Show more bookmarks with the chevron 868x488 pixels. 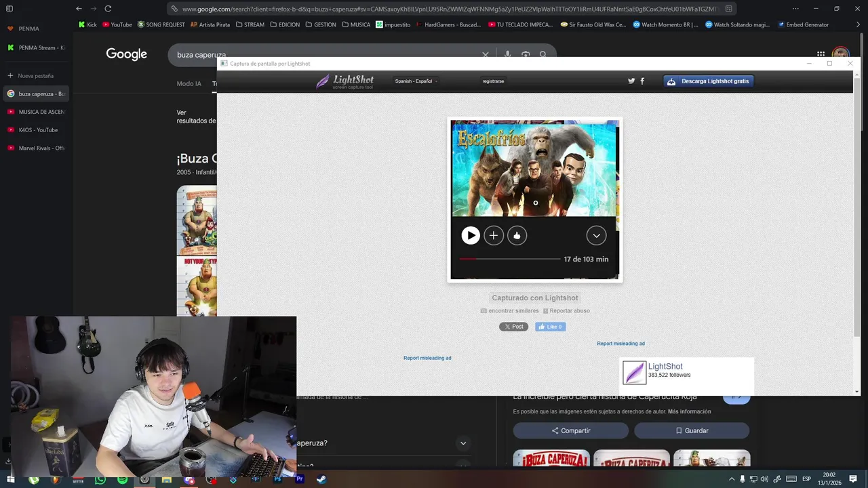click(858, 24)
